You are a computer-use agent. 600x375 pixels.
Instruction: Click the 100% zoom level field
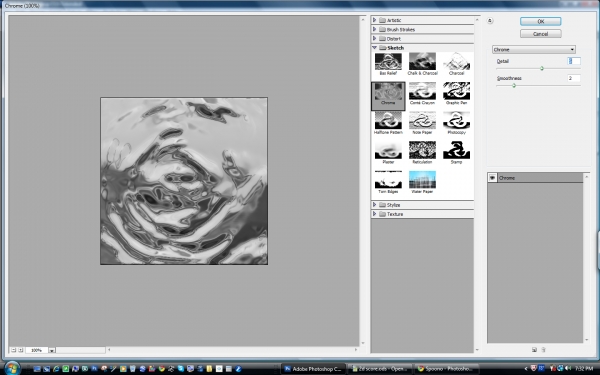click(x=37, y=350)
